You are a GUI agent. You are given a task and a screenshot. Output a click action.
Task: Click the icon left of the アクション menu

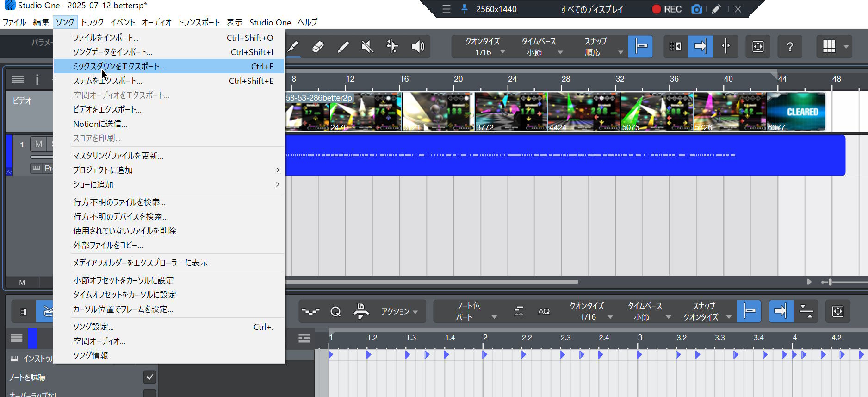click(361, 311)
